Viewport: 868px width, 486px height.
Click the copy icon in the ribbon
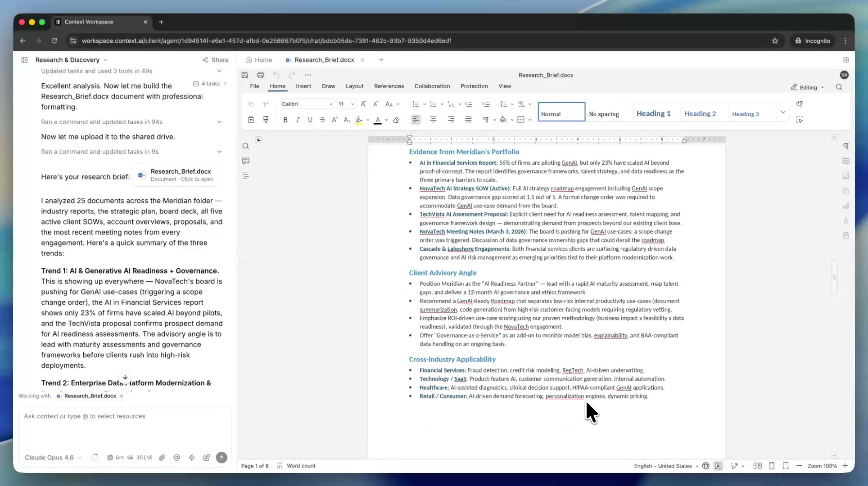pyautogui.click(x=251, y=104)
